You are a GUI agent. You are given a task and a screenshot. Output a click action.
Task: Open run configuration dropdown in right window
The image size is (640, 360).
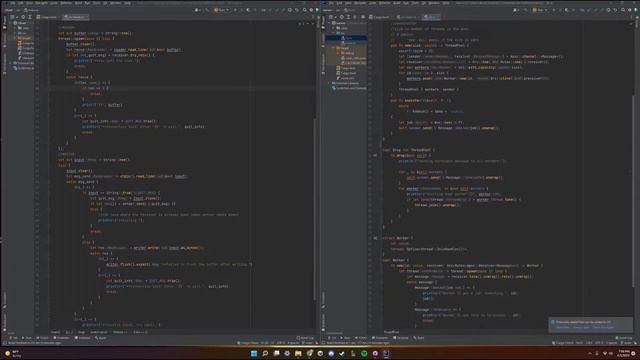click(x=540, y=10)
